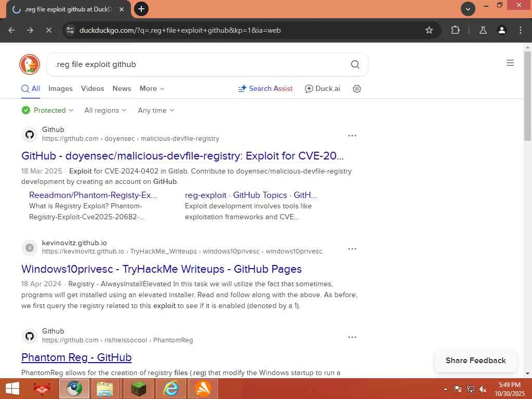Click the magnifier search button in search box
Image resolution: width=532 pixels, height=399 pixels.
pyautogui.click(x=355, y=64)
